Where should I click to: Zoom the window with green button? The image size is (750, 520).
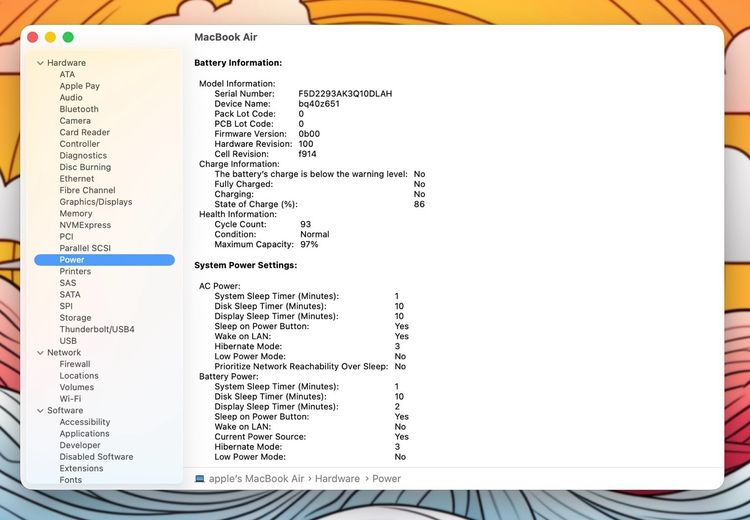click(68, 37)
